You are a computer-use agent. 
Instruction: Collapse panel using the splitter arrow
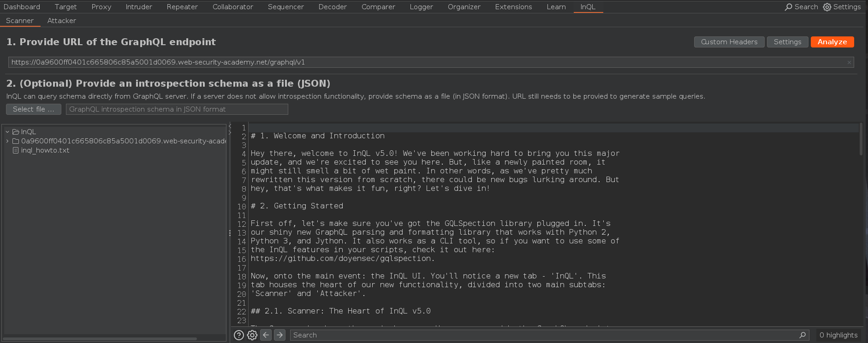(x=230, y=126)
